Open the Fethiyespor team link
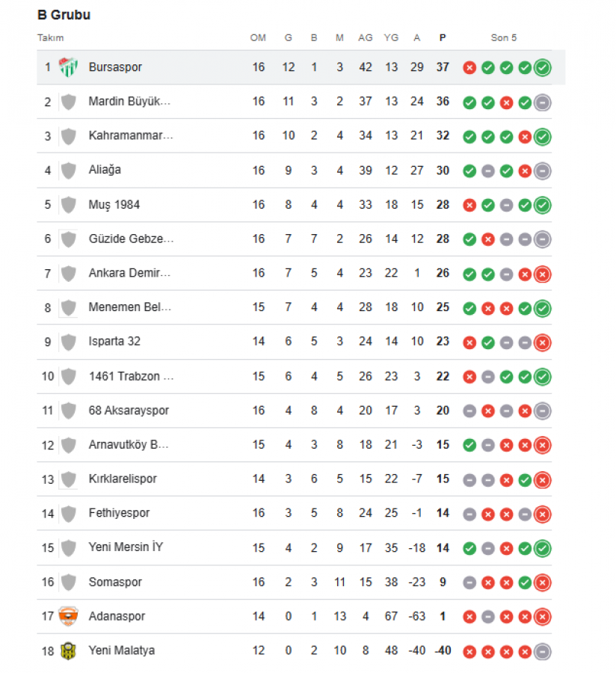This screenshot has width=616, height=673. 119,513
